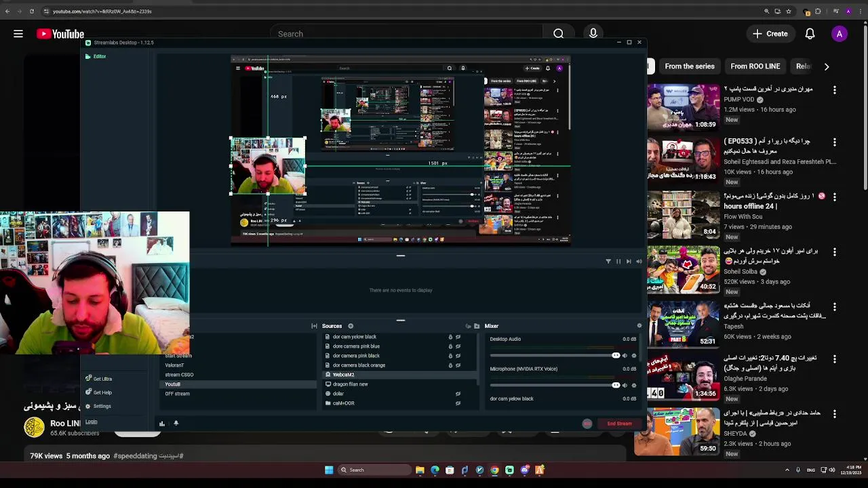This screenshot has height=488, width=868.
Task: Mute the Desktop Audio speaker icon
Action: (625, 356)
